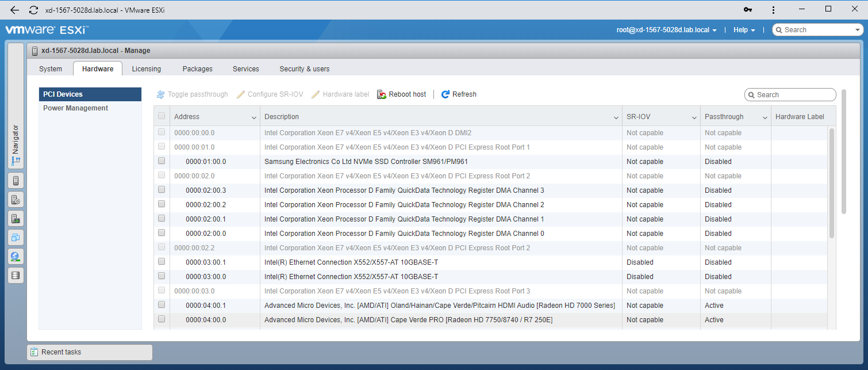Check the box for 0000:03:00.0

click(x=162, y=276)
